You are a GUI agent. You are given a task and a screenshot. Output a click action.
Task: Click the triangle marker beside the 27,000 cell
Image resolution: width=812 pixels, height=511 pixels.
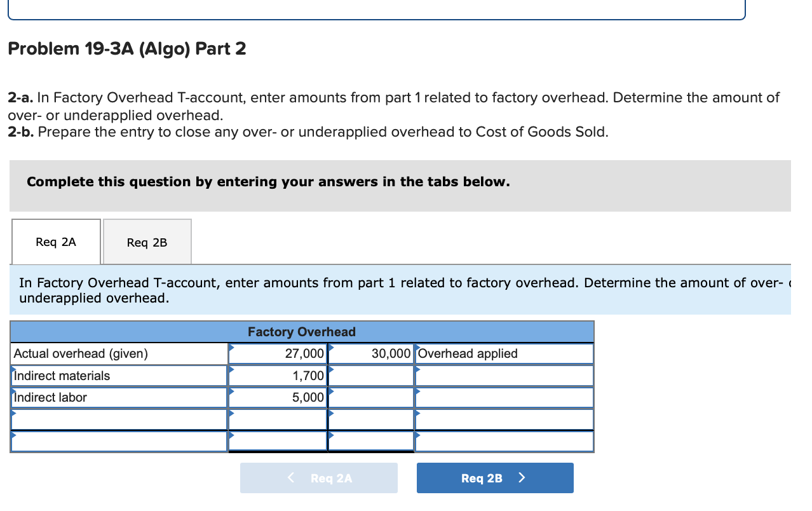coord(231,349)
